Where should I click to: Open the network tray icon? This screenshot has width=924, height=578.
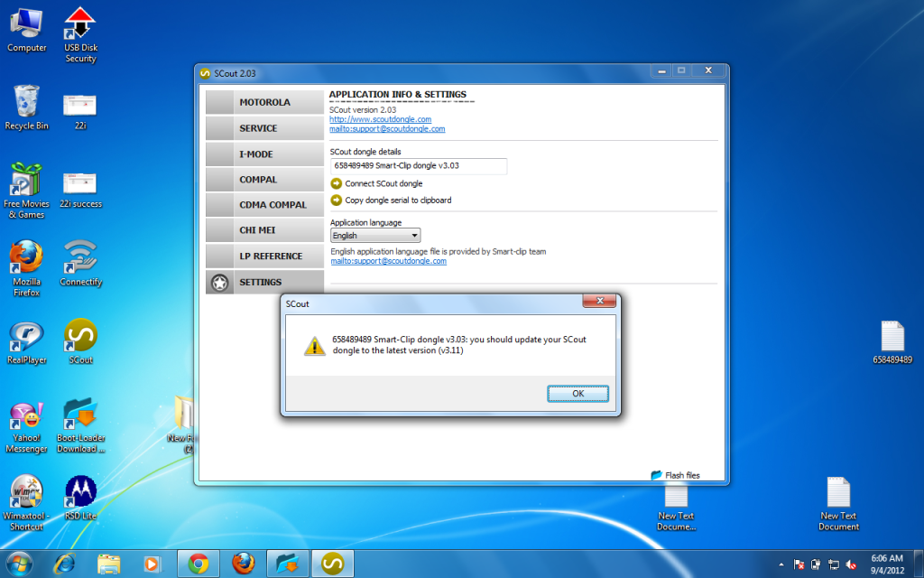[833, 564]
